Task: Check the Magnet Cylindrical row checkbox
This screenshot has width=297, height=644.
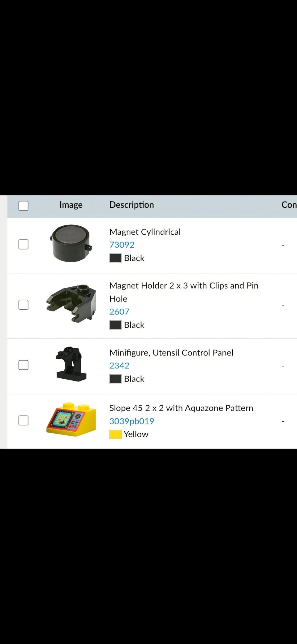Action: click(24, 244)
